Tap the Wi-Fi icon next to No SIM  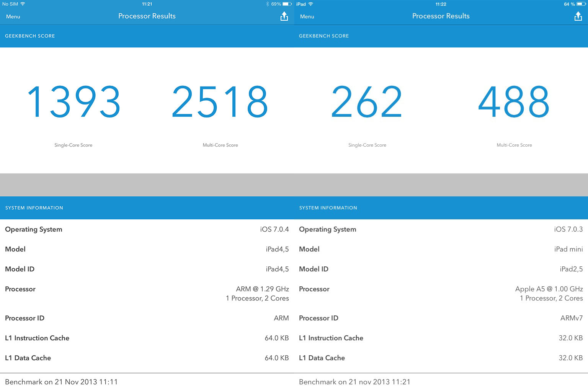click(23, 4)
